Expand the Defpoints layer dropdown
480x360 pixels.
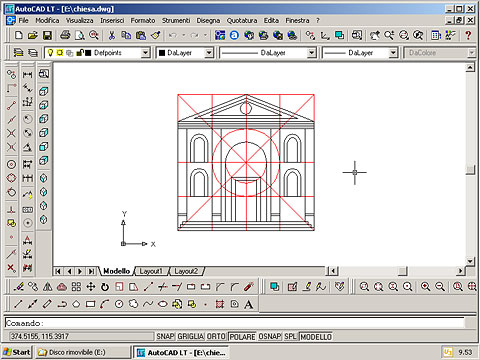click(x=145, y=53)
